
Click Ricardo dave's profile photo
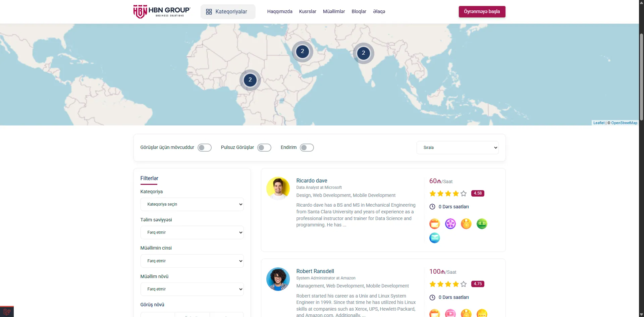[278, 189]
